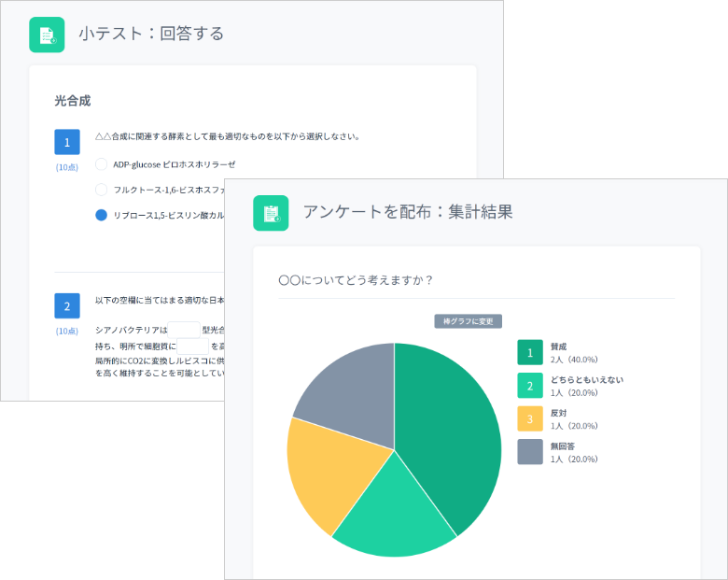Click the question number 2 badge
Viewport: 728px width, 580px height.
67,305
